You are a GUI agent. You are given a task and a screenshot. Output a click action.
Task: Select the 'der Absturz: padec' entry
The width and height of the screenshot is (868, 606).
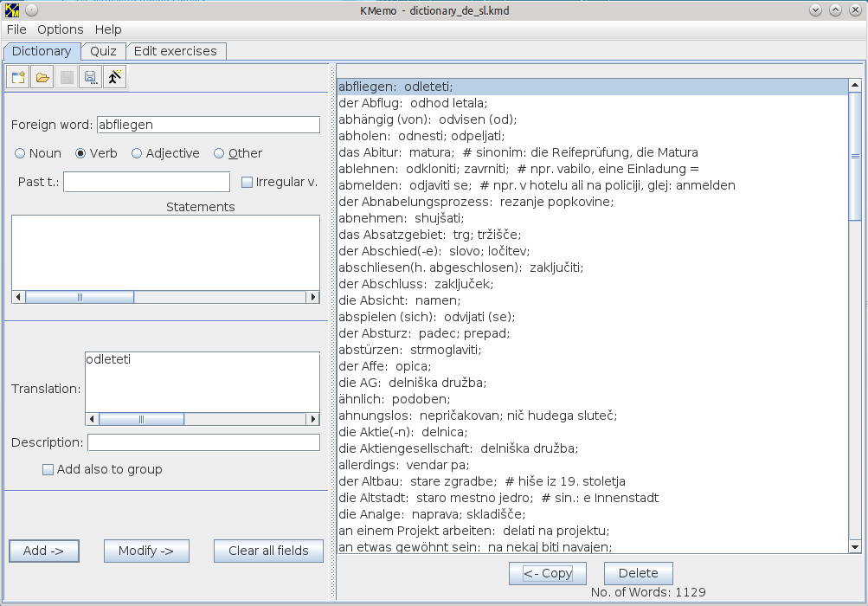(x=592, y=333)
